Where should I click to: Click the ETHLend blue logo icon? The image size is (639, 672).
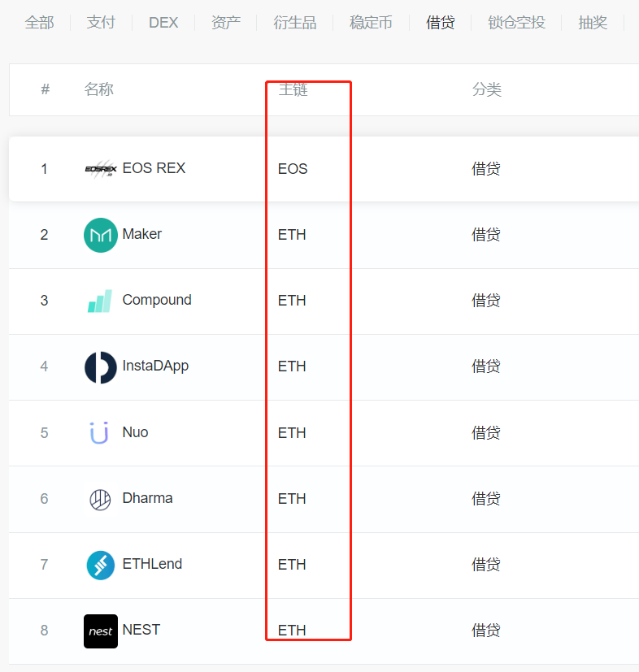click(101, 566)
